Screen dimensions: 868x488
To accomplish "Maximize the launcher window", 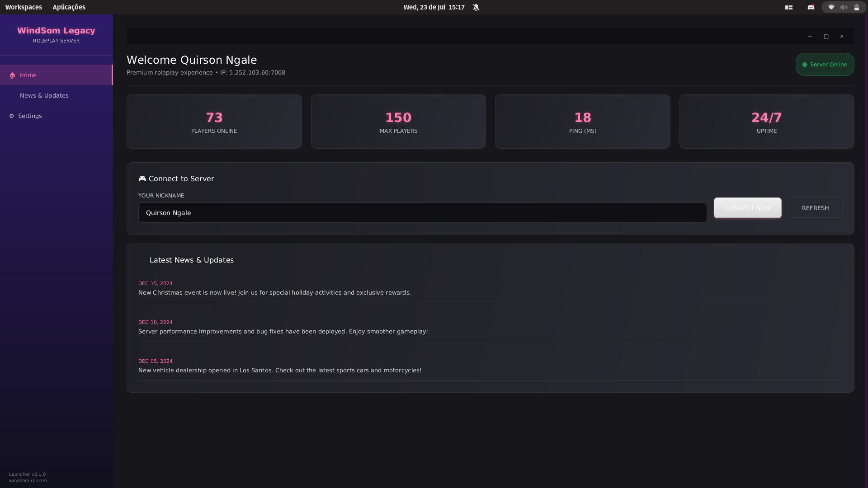I will click(x=826, y=36).
